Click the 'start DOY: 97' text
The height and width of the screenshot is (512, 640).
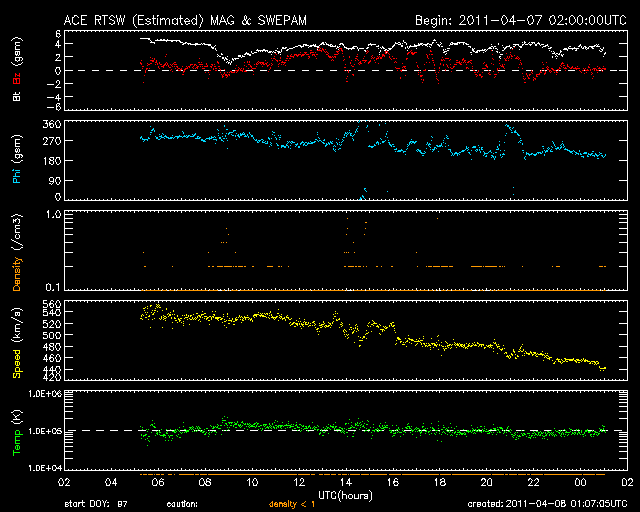(96, 504)
